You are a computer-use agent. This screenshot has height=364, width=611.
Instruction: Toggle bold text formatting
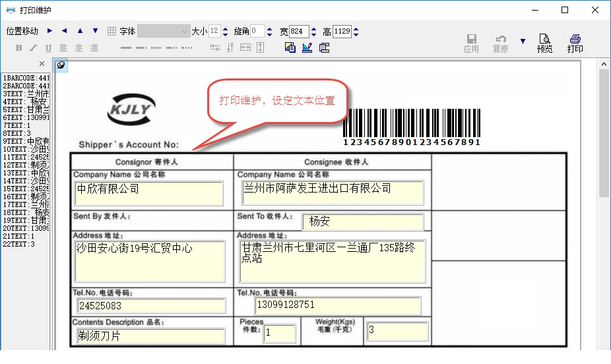[18, 47]
